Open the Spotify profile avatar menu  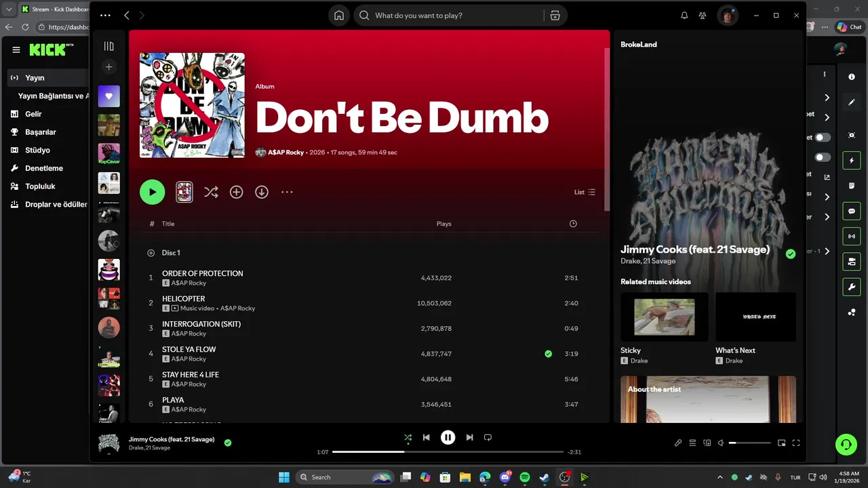(728, 16)
